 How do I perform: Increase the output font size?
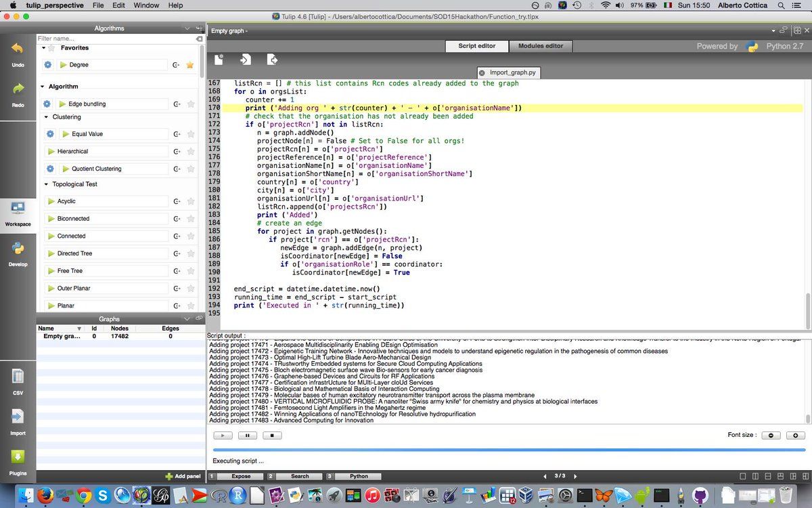(x=795, y=436)
